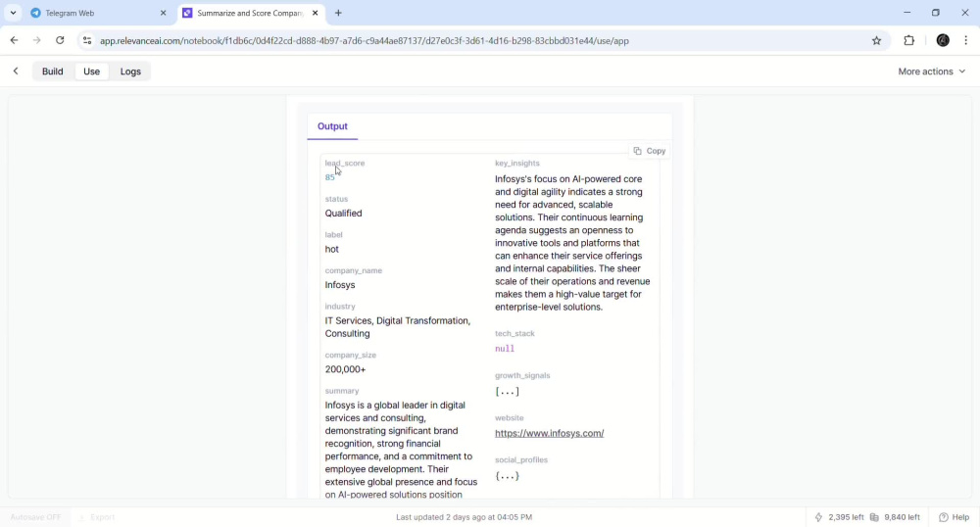Image resolution: width=980 pixels, height=527 pixels.
Task: Expand the social_profiles collapsed object
Action: coord(507,476)
